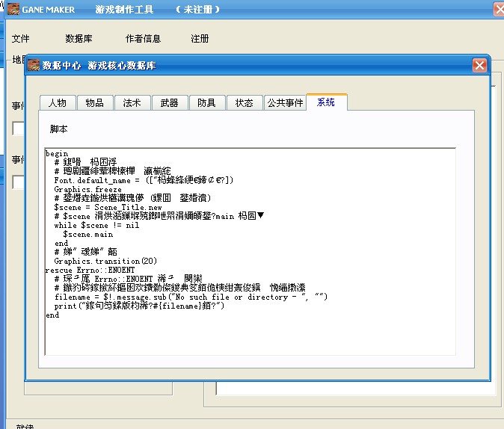Switch to the 状态 tab
This screenshot has height=429, width=504.
[x=245, y=103]
